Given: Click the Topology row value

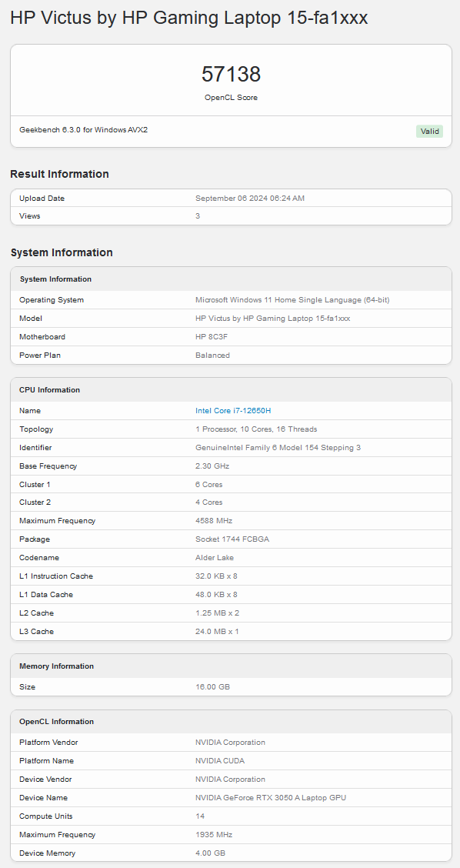Looking at the screenshot, I should 256,429.
